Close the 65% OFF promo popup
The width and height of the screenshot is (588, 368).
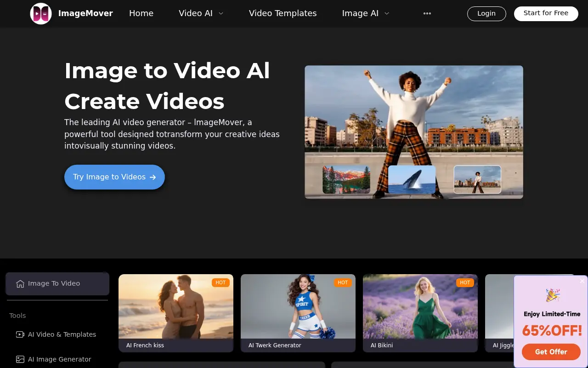point(582,281)
